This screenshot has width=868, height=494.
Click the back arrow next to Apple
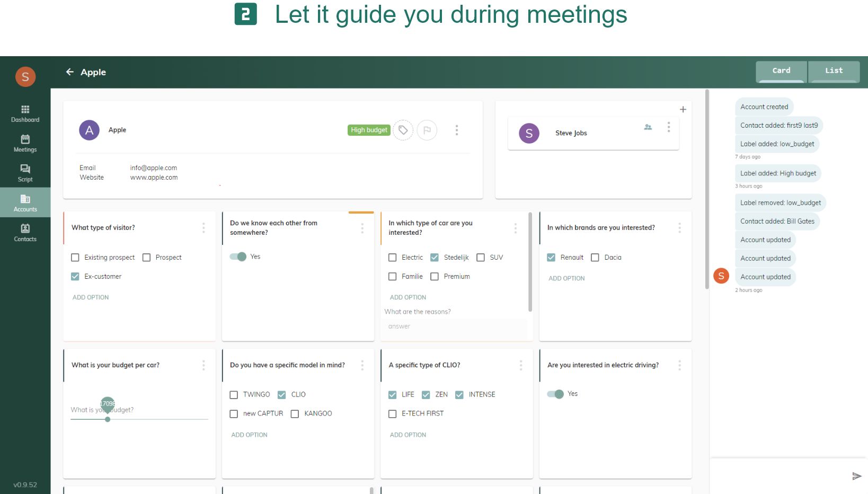[x=69, y=72]
